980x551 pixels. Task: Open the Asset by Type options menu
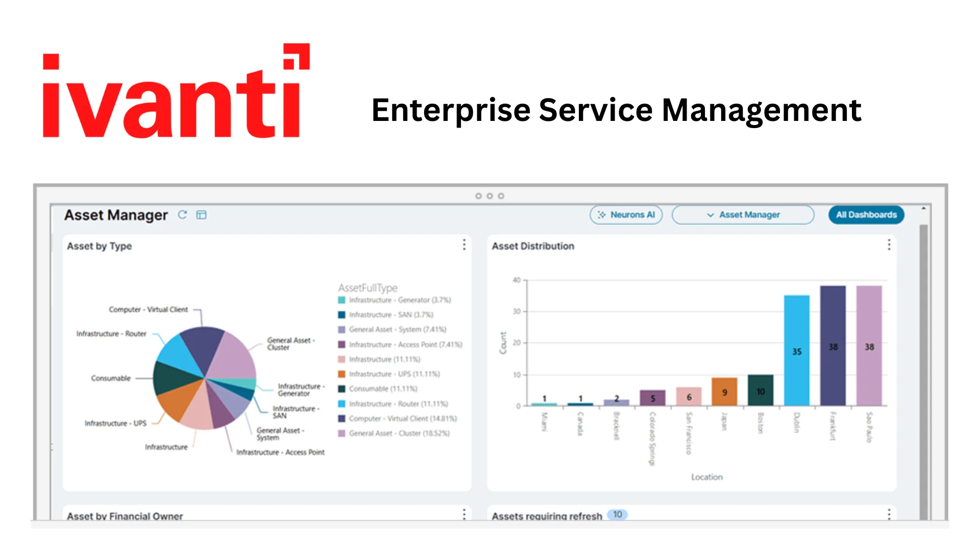pyautogui.click(x=464, y=245)
